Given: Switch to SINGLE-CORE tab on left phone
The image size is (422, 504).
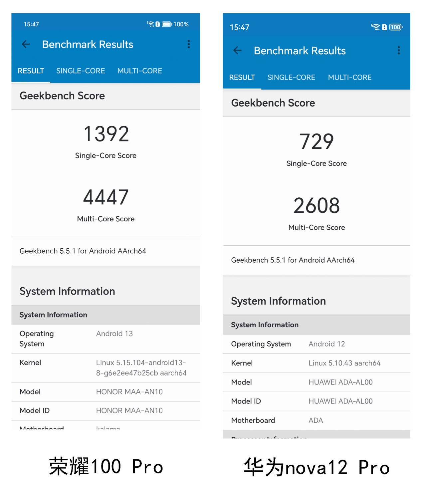Looking at the screenshot, I should (x=81, y=71).
